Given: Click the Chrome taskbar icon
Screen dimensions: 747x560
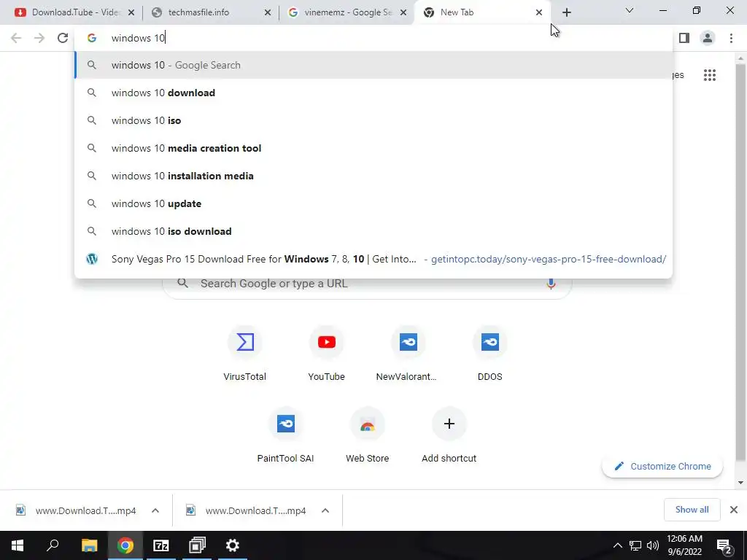Looking at the screenshot, I should click(x=125, y=545).
